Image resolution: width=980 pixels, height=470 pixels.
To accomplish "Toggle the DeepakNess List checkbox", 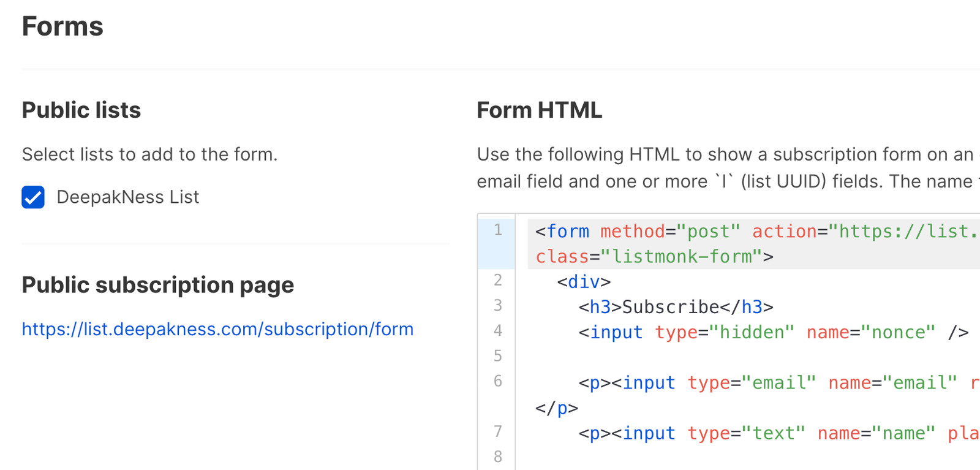I will [33, 197].
